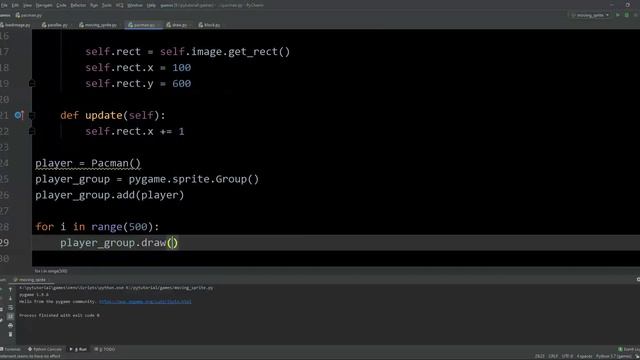Click the override gutter icon on line 21
This screenshot has width=640, height=360.
[x=19, y=116]
